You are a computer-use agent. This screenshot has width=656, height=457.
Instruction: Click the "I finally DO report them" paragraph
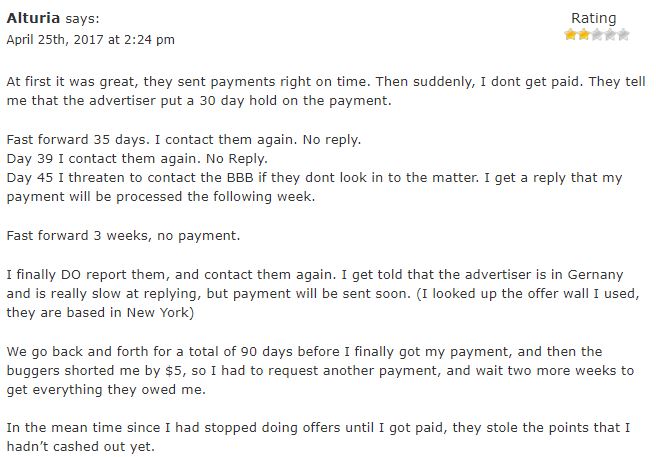[323, 293]
